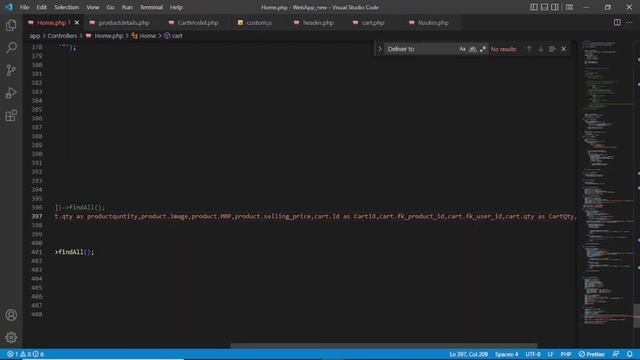The width and height of the screenshot is (640, 360).
Task: Close the find widget
Action: coord(564,49)
